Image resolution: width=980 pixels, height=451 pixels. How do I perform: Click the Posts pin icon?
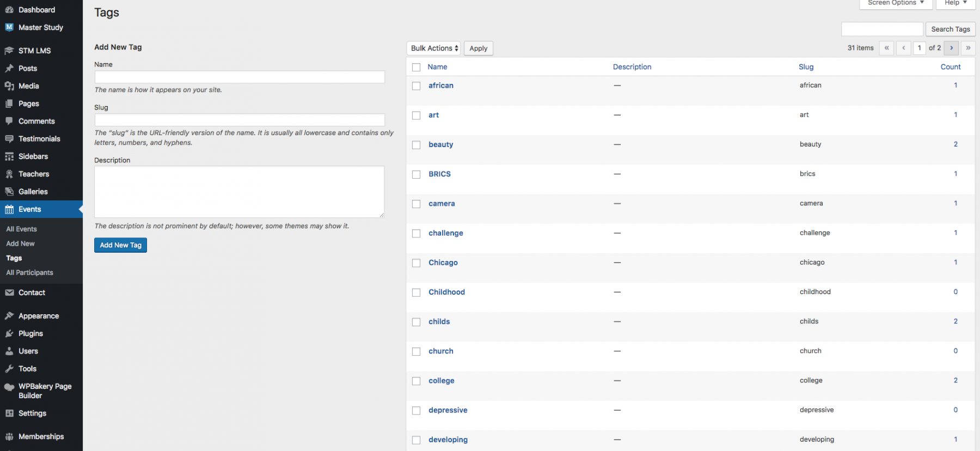coord(9,69)
